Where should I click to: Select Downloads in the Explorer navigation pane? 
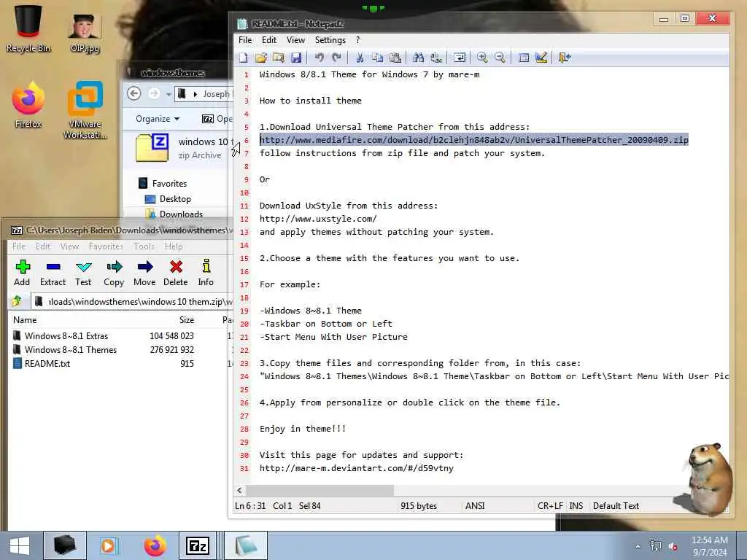pyautogui.click(x=181, y=214)
